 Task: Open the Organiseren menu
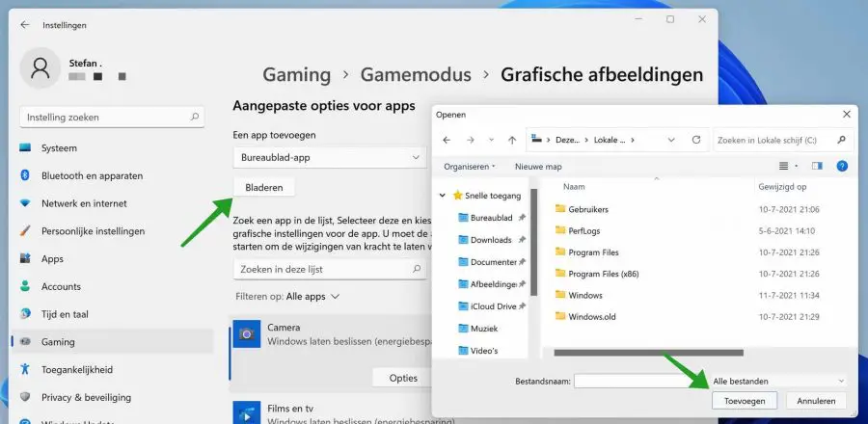click(x=470, y=167)
